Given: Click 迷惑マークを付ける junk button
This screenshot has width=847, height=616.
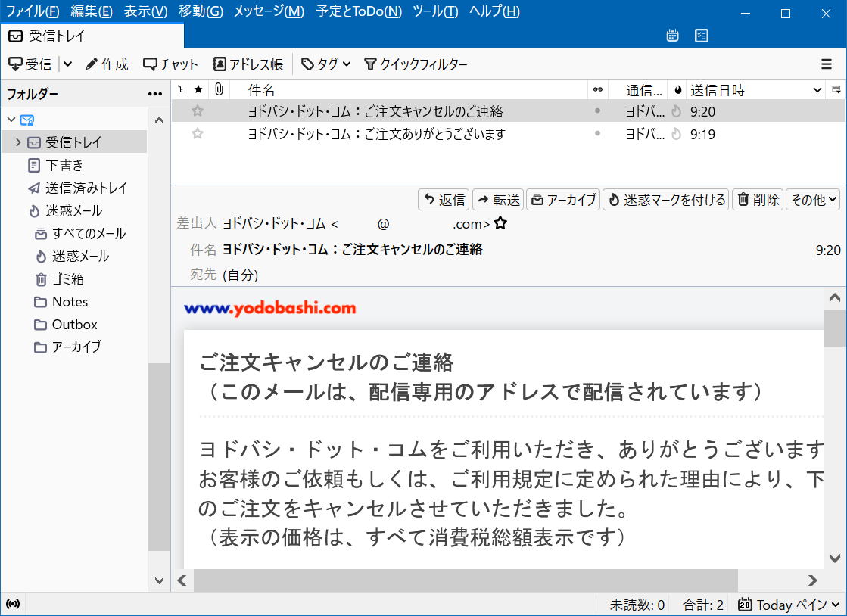Looking at the screenshot, I should click(x=665, y=200).
